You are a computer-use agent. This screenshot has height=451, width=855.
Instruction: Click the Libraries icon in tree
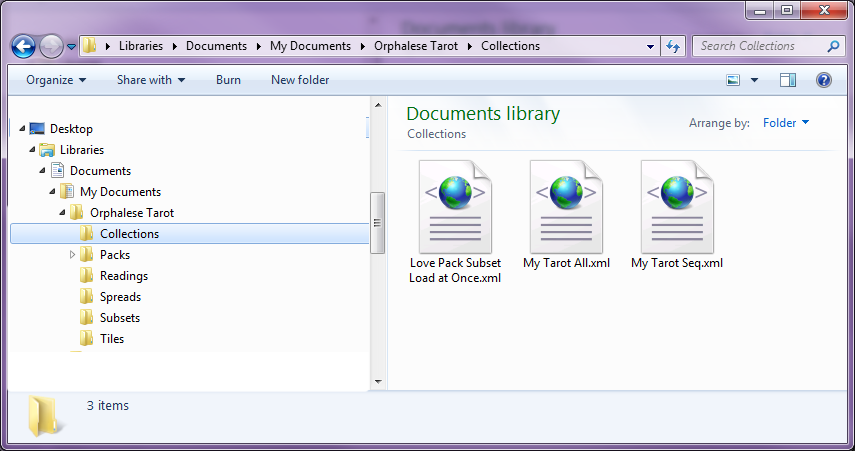(x=47, y=150)
